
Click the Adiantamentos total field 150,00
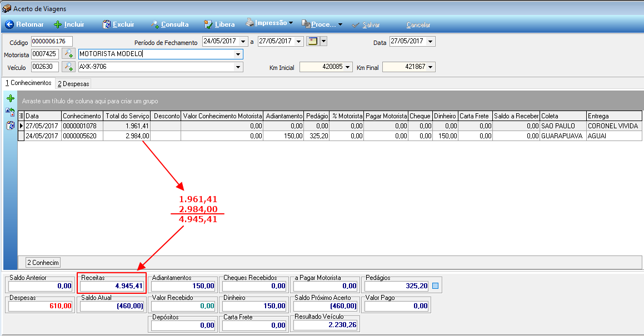click(x=183, y=286)
